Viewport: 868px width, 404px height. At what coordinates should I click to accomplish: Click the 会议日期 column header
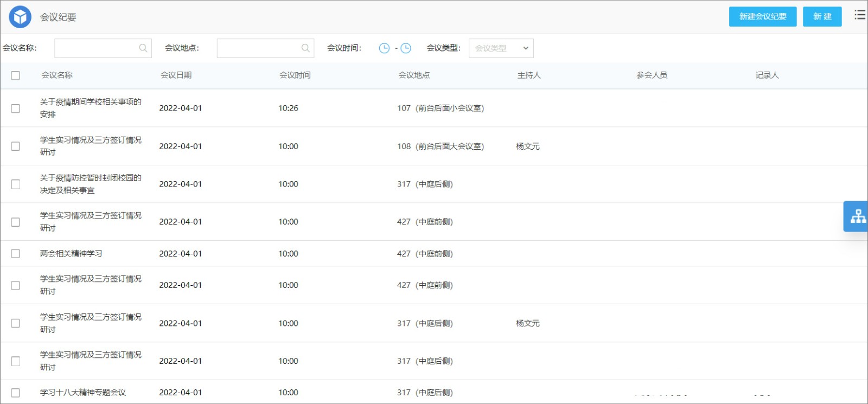pos(176,75)
